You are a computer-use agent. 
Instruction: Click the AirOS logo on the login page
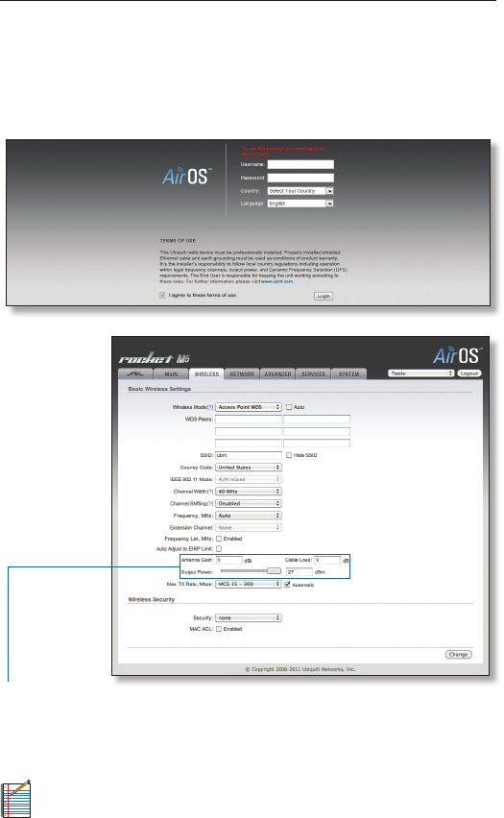coord(187,176)
